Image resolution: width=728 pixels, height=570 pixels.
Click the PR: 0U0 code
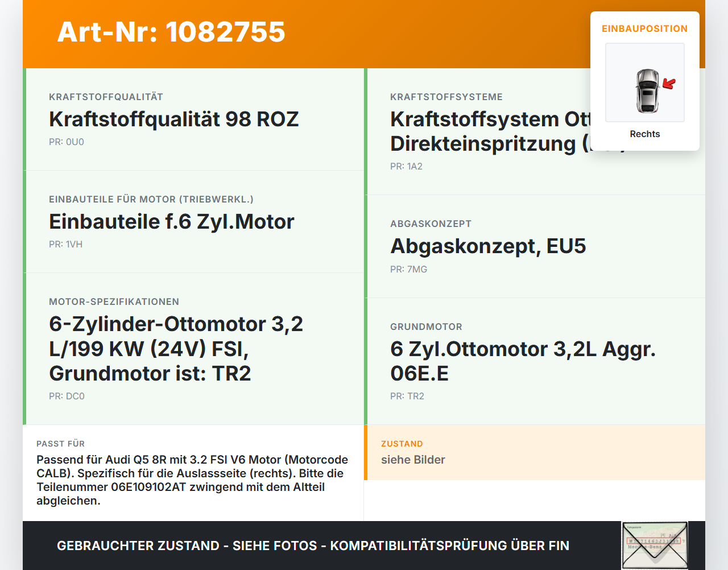[x=67, y=142]
